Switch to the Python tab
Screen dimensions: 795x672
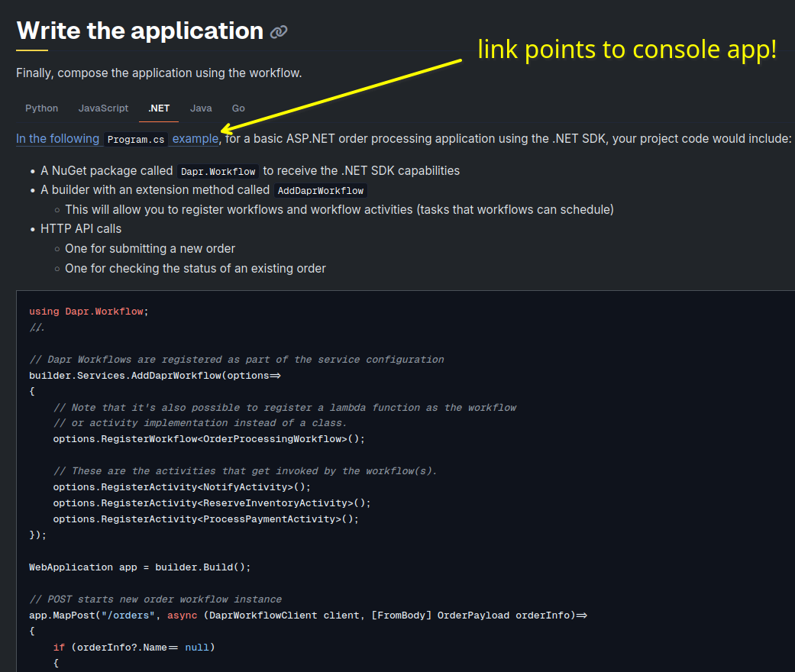click(x=41, y=108)
